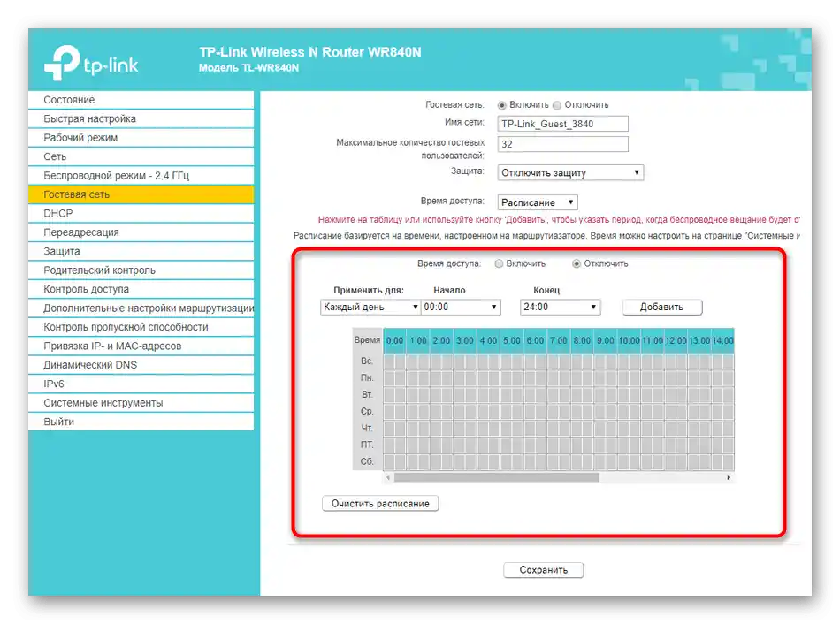Click the Сохранить button
The height and width of the screenshot is (624, 840).
[x=543, y=570]
